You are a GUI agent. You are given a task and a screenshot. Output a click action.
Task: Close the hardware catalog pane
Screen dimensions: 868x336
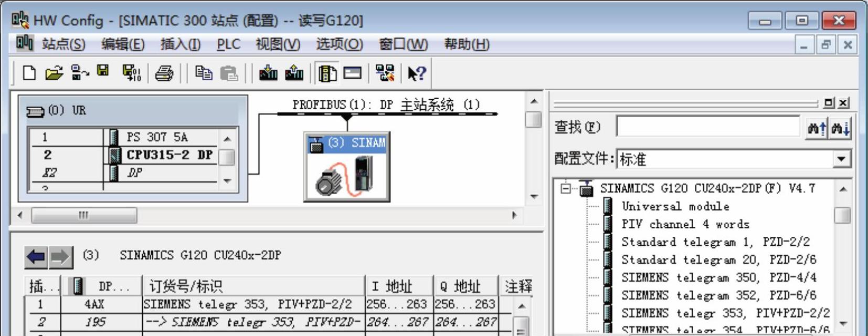(843, 103)
